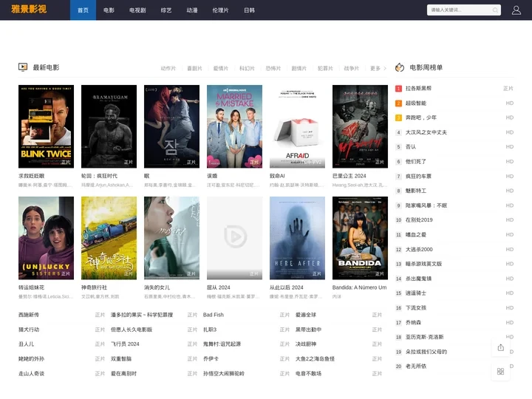This screenshot has width=532, height=399.
Task: Click the grid menu floating icon
Action: (500, 372)
